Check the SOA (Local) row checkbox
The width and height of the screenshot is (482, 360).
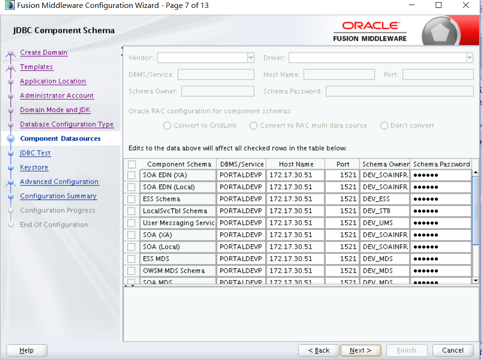(131, 247)
